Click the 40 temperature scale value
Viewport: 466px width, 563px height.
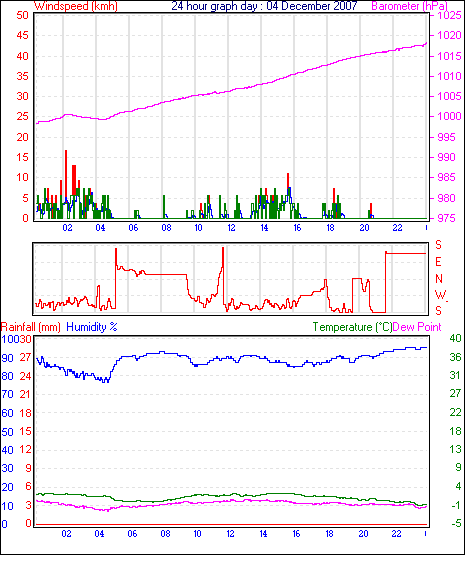[455, 338]
